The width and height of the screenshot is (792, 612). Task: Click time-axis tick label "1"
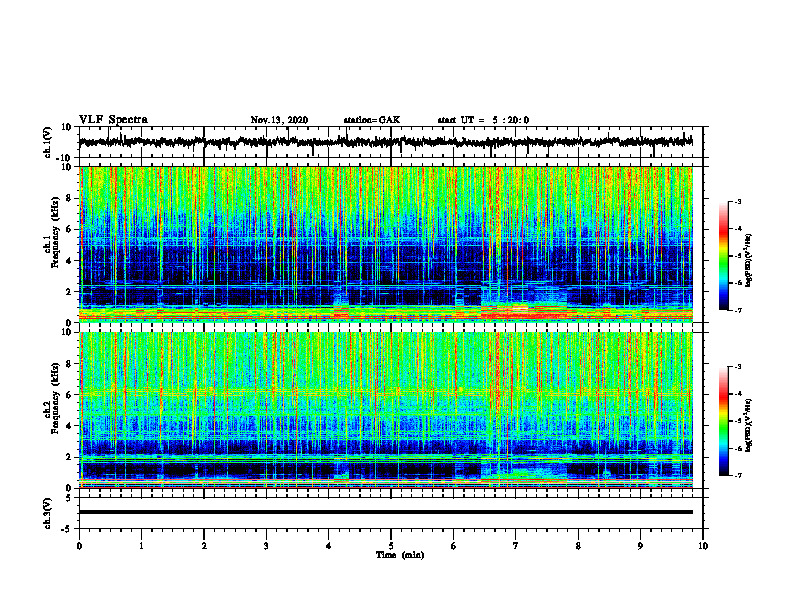(141, 546)
